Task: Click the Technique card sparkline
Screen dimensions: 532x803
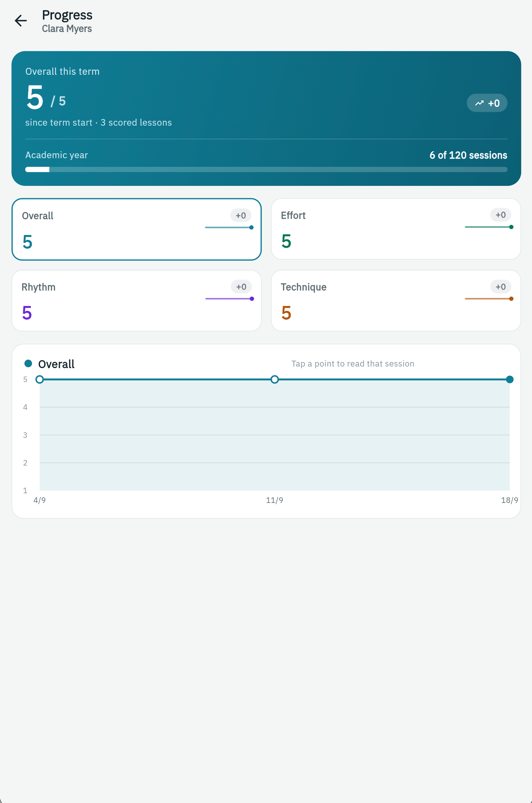Action: (x=489, y=299)
